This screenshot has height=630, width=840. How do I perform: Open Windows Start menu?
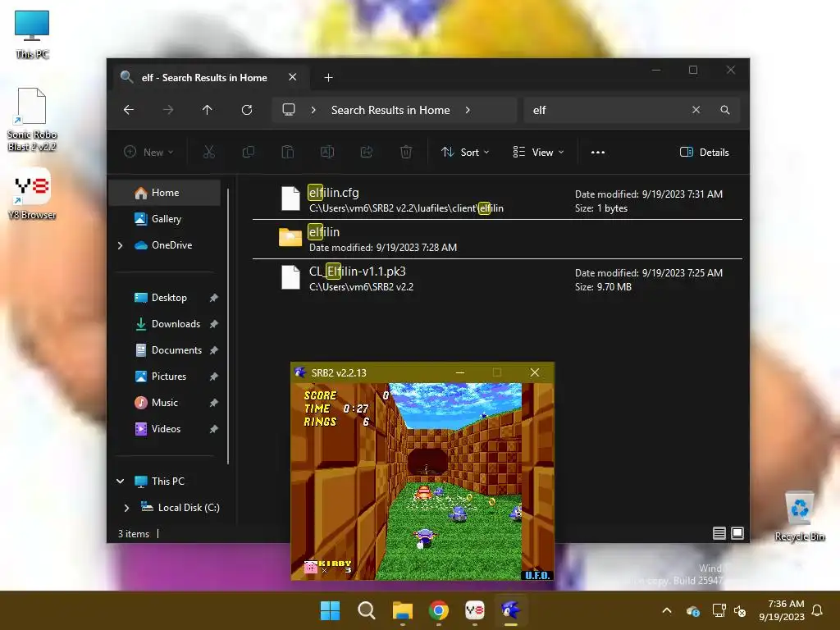pyautogui.click(x=330, y=610)
